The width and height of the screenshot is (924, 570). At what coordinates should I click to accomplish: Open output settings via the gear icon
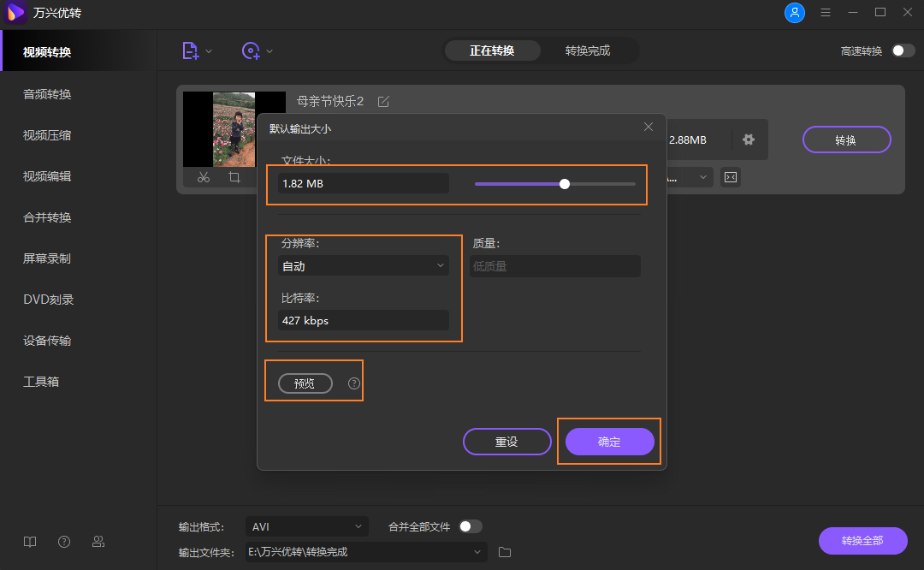click(749, 140)
